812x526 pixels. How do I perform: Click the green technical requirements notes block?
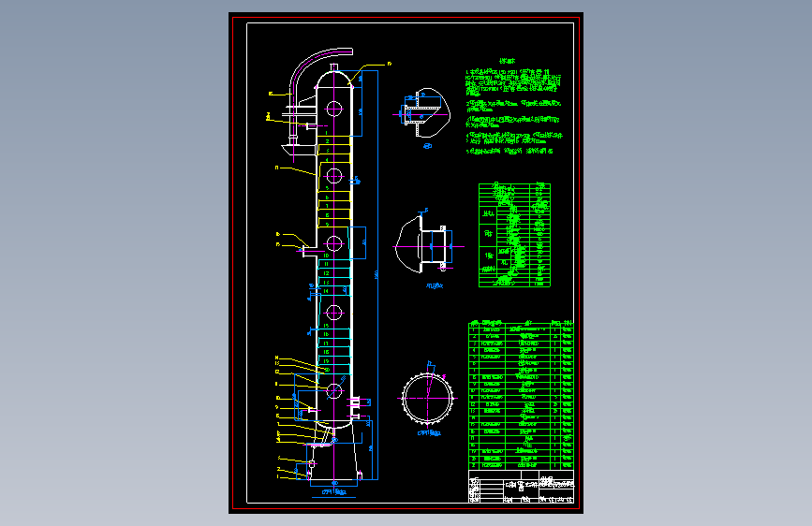click(x=514, y=106)
